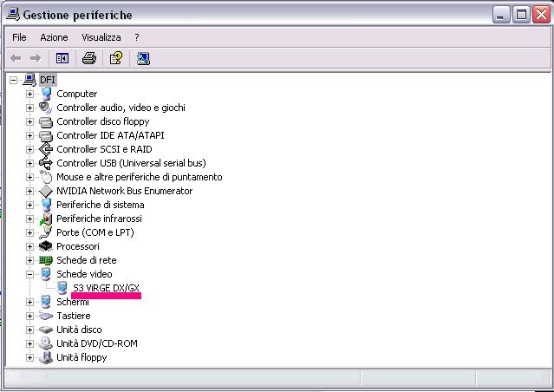Expand the Unità DVD/CD-ROM node
This screenshot has width=554, height=392.
29,343
